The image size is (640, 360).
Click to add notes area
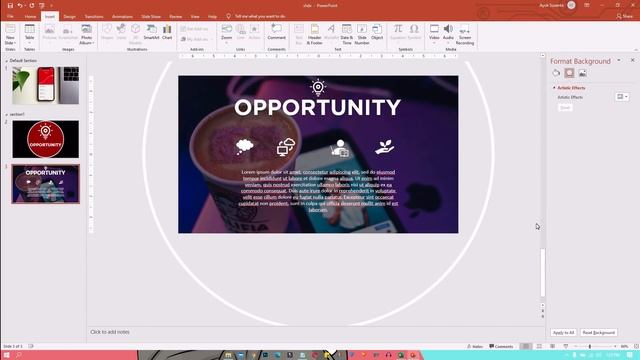tap(110, 332)
